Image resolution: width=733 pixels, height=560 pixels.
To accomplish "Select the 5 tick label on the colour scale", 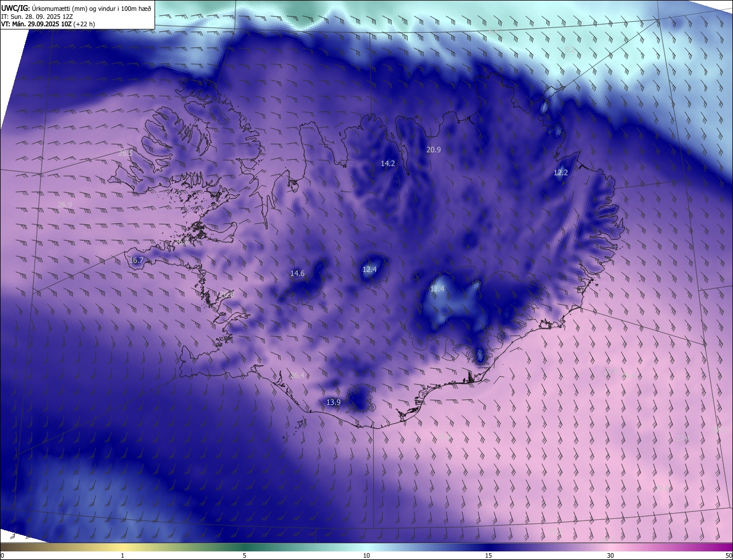I will 245,556.
